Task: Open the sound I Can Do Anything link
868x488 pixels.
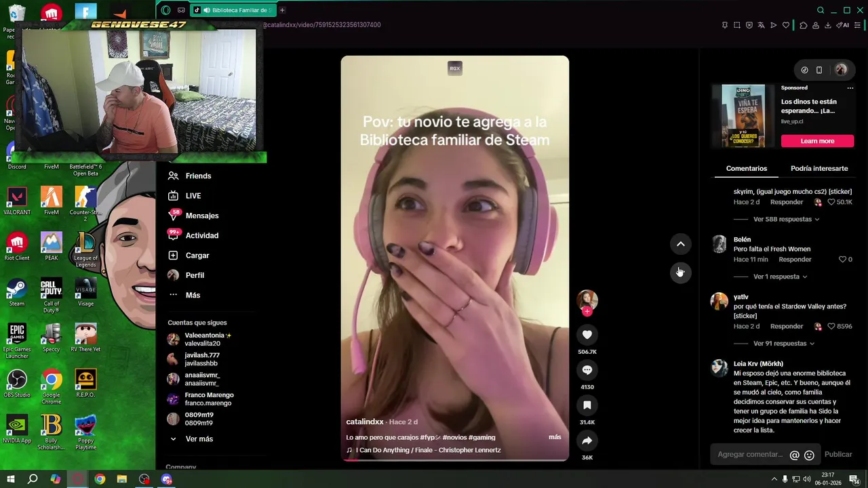Action: (428, 450)
